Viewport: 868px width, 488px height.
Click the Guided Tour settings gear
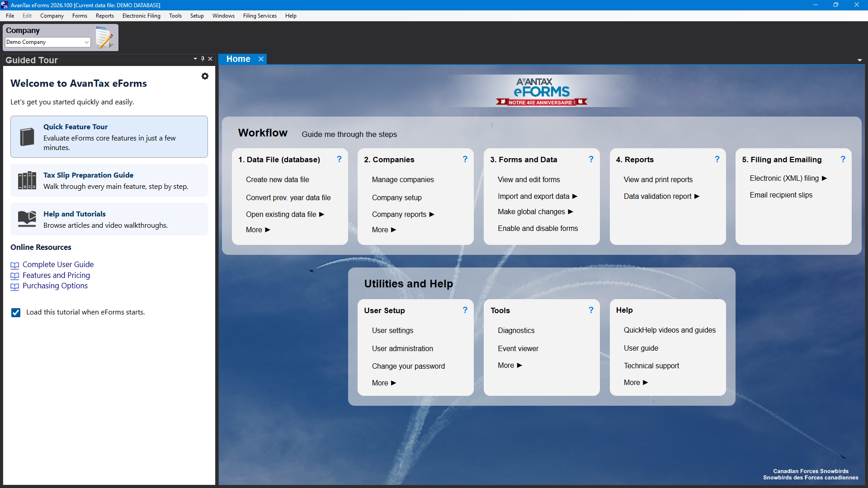[205, 76]
